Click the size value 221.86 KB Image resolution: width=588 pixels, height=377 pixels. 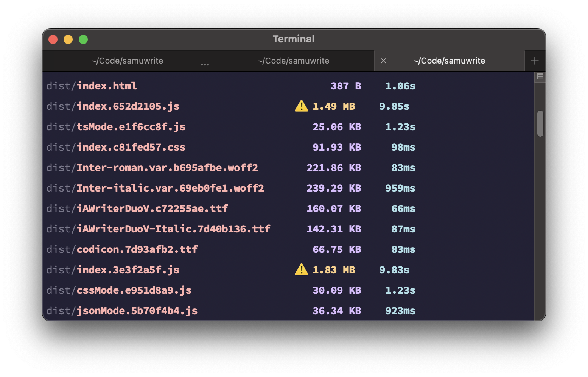pyautogui.click(x=334, y=168)
